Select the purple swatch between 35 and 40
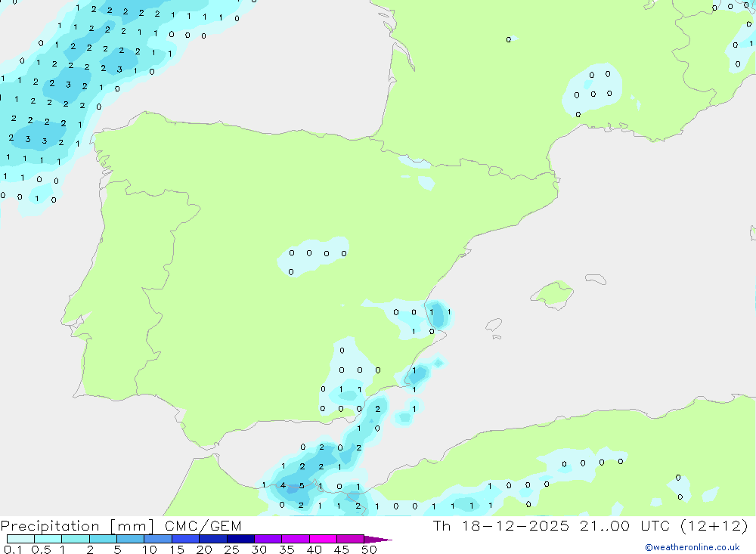Viewport: 756px width, 554px height. pos(296,539)
